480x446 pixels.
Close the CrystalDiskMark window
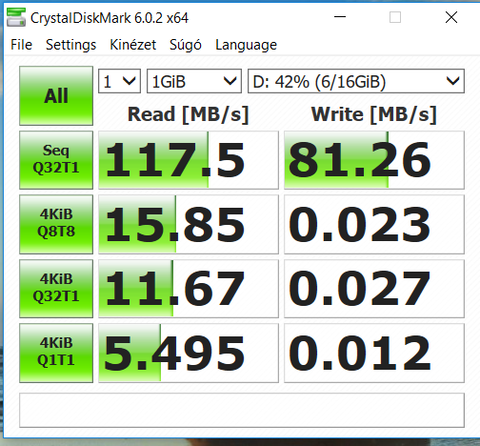(x=451, y=17)
